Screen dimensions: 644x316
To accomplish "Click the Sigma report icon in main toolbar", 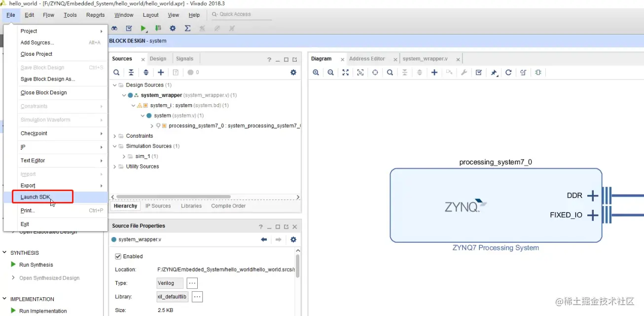I will point(187,29).
